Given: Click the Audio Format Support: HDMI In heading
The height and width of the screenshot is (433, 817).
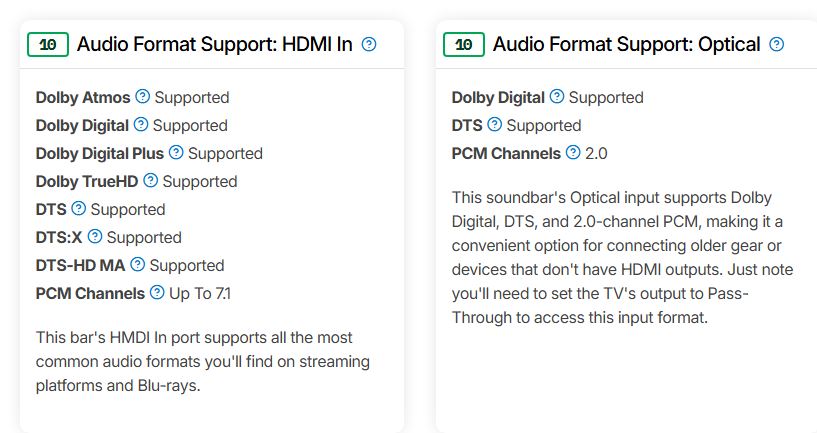Looking at the screenshot, I should click(215, 45).
